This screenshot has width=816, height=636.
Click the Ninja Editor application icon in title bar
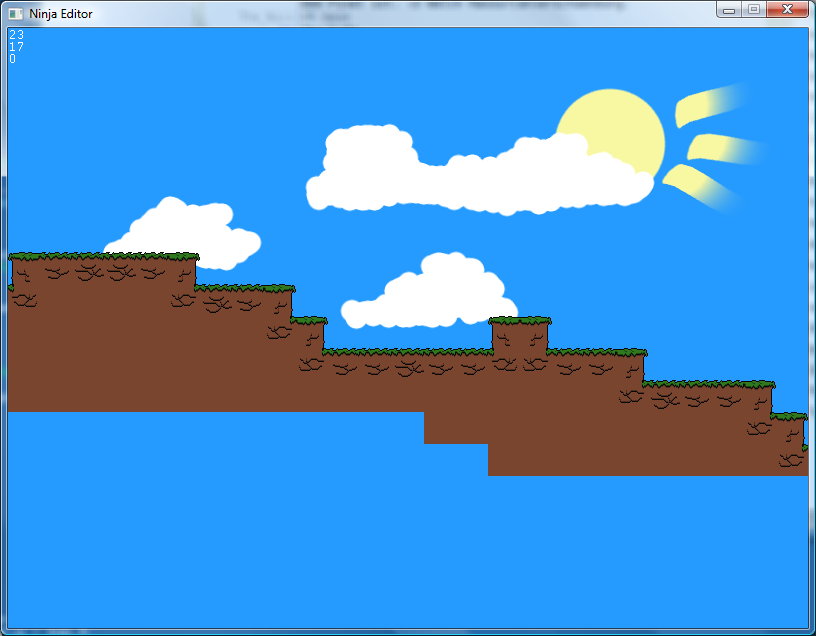tap(16, 13)
